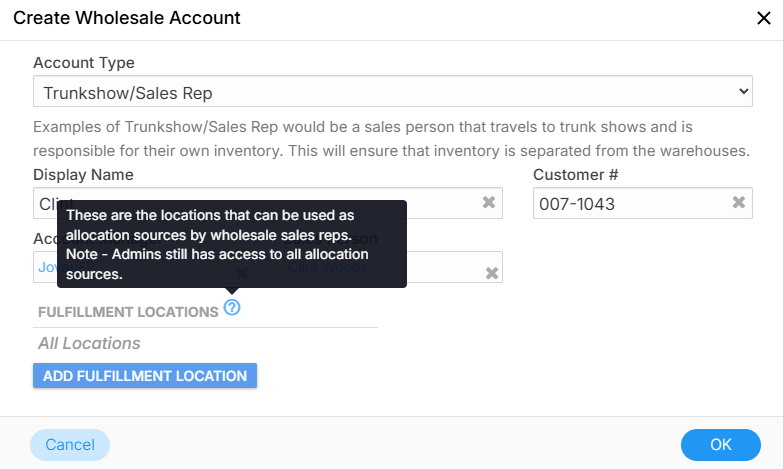Click Add Fulfillment Location button

(145, 376)
